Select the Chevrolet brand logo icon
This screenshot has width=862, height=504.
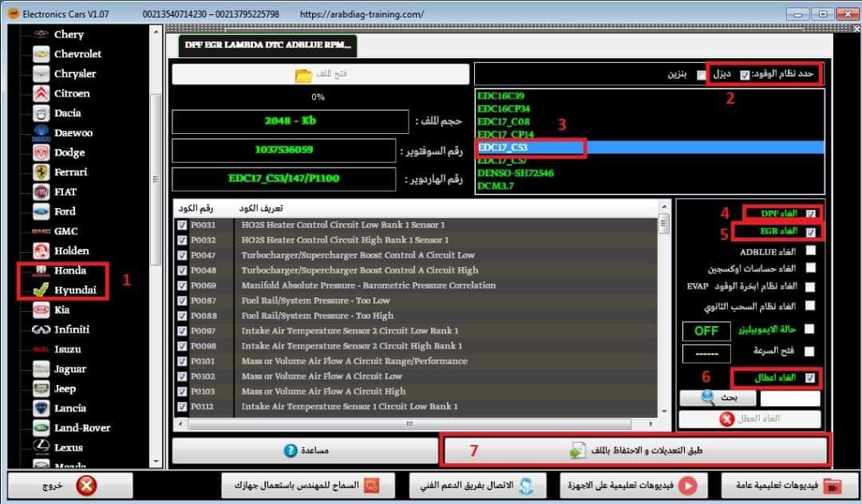(42, 53)
